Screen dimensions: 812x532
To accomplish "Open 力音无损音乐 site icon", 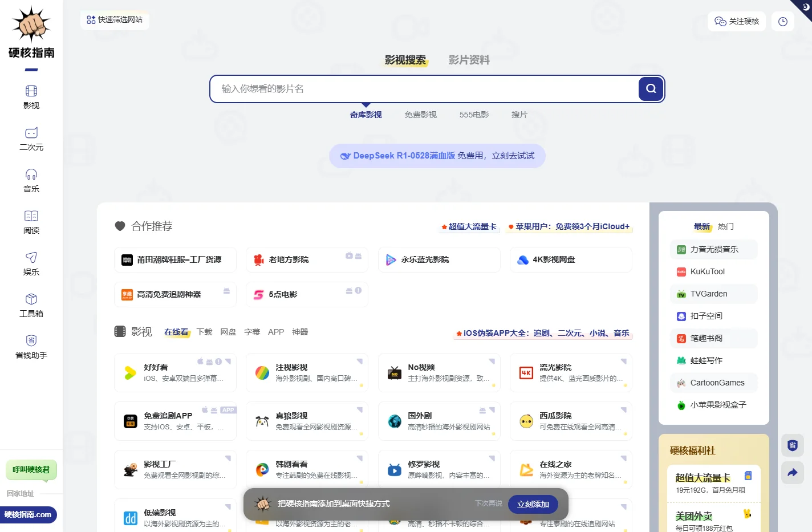I will [681, 249].
